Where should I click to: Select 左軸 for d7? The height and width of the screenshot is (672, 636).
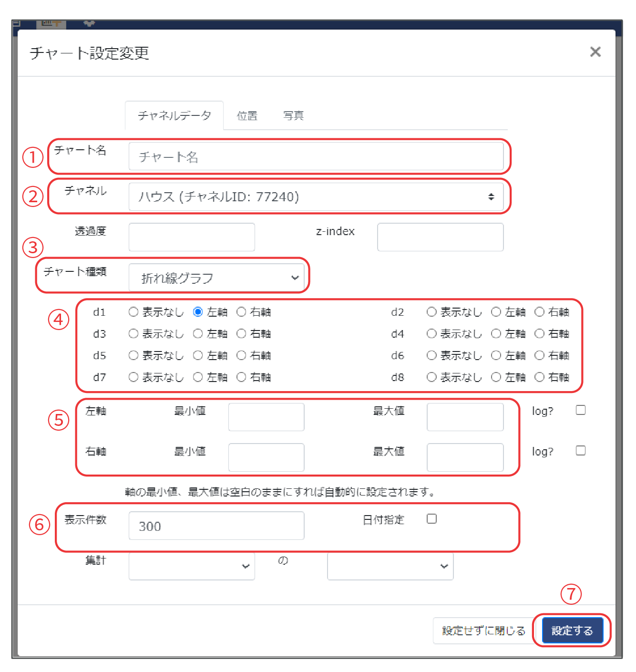pyautogui.click(x=198, y=377)
